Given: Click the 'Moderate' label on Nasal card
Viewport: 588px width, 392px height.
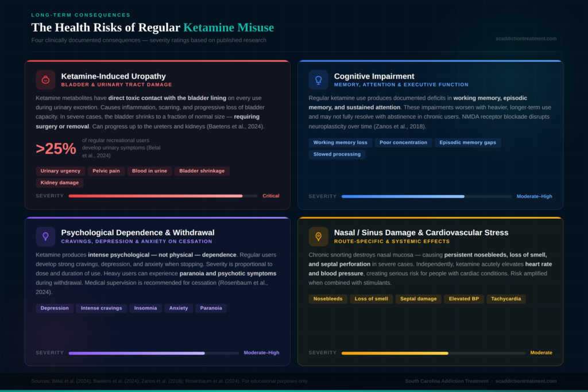Looking at the screenshot, I should point(541,352).
